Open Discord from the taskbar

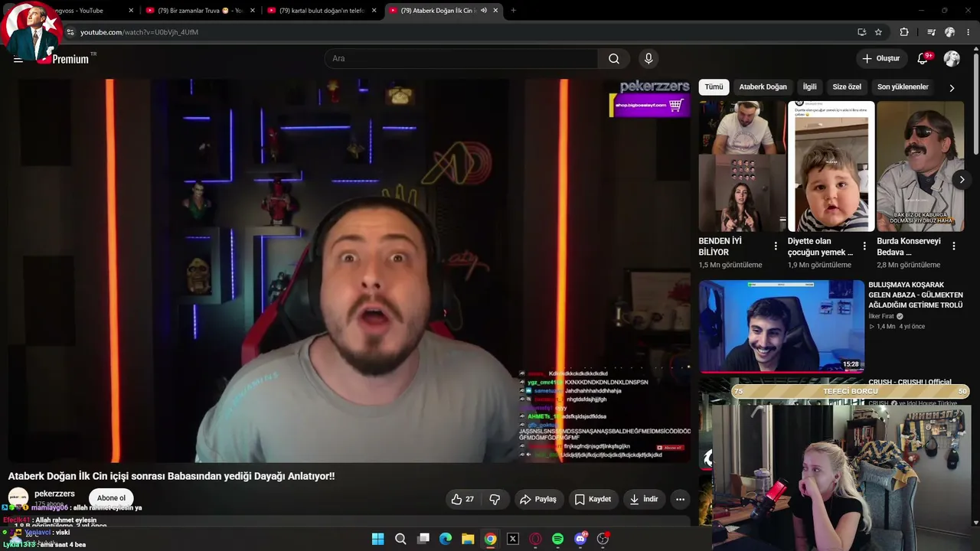(580, 539)
